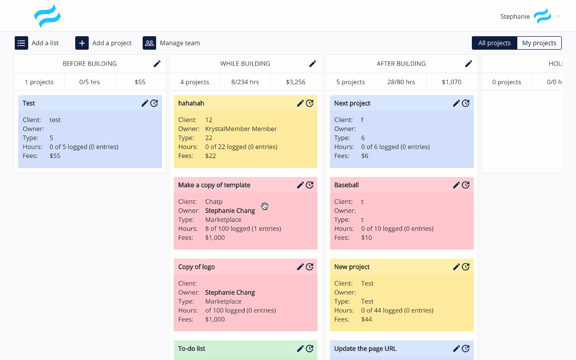Click the $55 total cell
The image size is (576, 360).
[140, 82]
